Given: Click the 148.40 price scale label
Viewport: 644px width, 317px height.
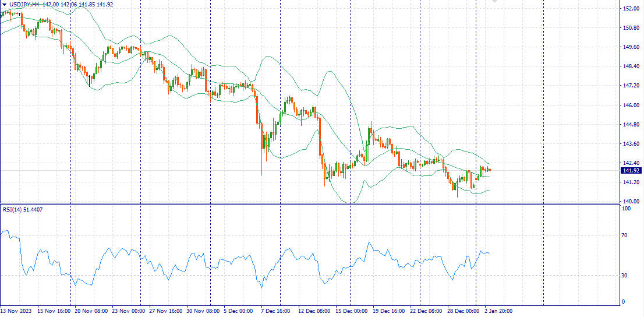Looking at the screenshot, I should click(x=631, y=66).
